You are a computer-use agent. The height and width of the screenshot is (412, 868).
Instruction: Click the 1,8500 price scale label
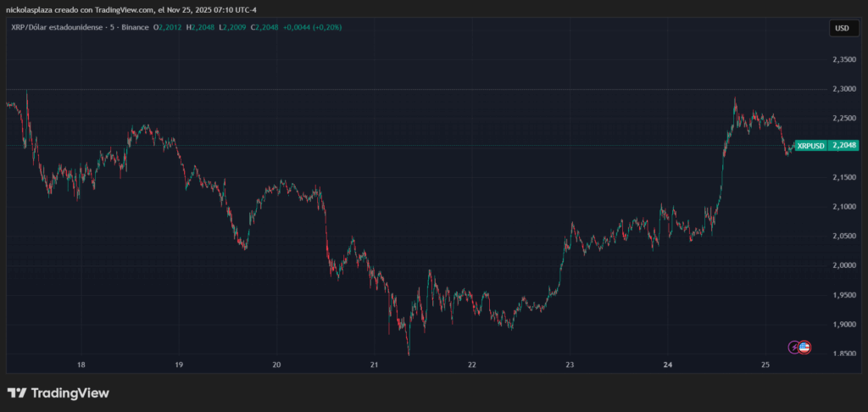pyautogui.click(x=844, y=354)
